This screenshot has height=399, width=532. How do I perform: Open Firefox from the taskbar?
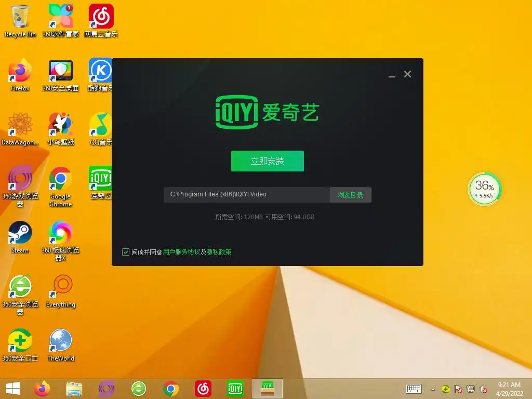pos(42,389)
